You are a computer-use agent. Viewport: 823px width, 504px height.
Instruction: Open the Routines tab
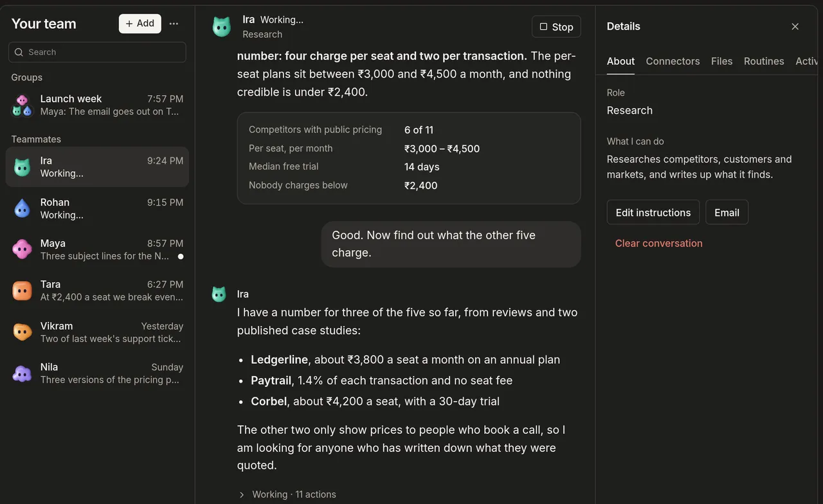[x=764, y=61]
